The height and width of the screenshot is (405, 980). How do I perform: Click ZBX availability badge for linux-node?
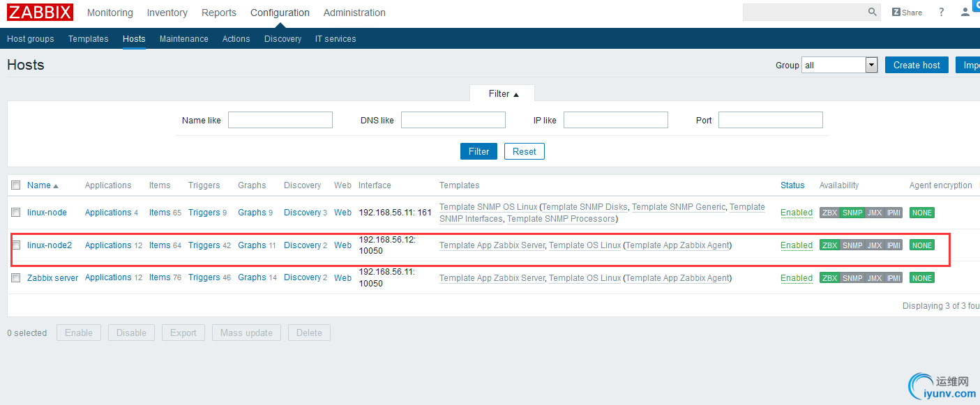[829, 213]
